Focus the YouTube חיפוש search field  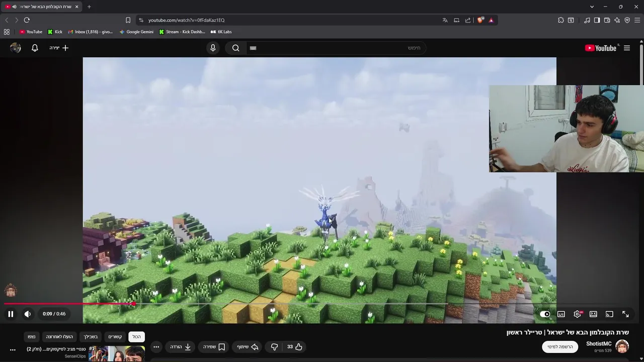click(336, 48)
